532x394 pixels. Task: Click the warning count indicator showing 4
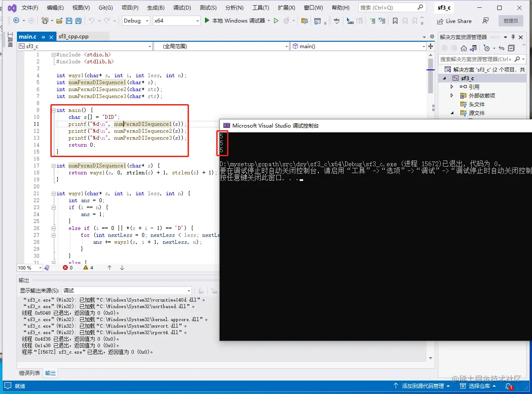pos(88,268)
